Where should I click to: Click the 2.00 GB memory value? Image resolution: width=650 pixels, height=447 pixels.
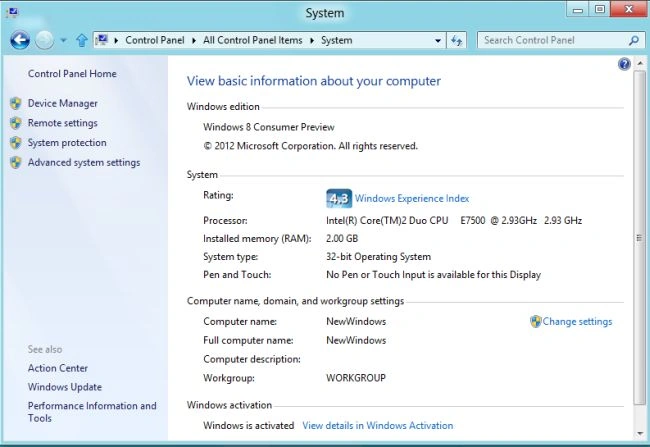pyautogui.click(x=342, y=239)
